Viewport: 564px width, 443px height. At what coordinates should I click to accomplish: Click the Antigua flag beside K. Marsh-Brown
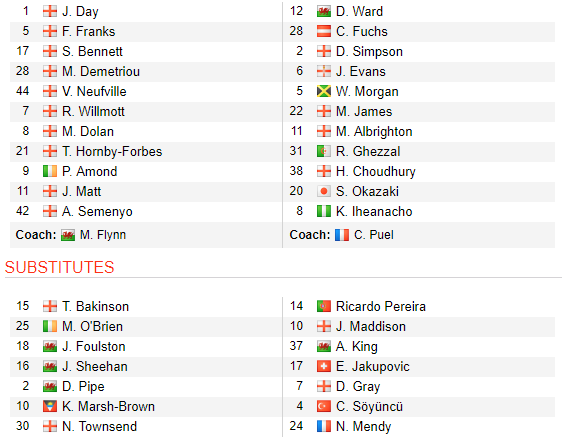(x=50, y=406)
